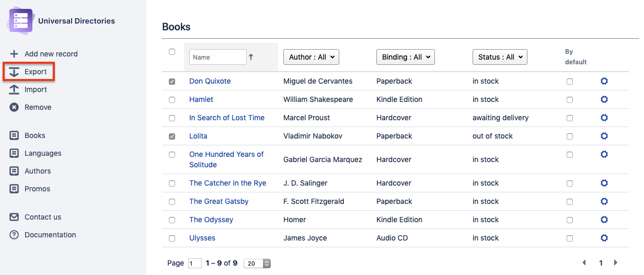Tick the checkbox for Hamlet row
Screen dimensions: 644x275
(172, 99)
